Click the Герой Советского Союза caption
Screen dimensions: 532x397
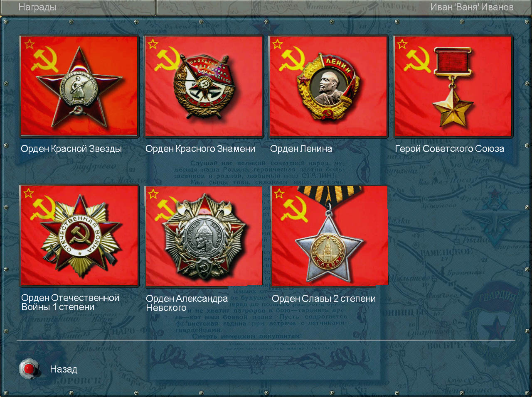coord(449,149)
